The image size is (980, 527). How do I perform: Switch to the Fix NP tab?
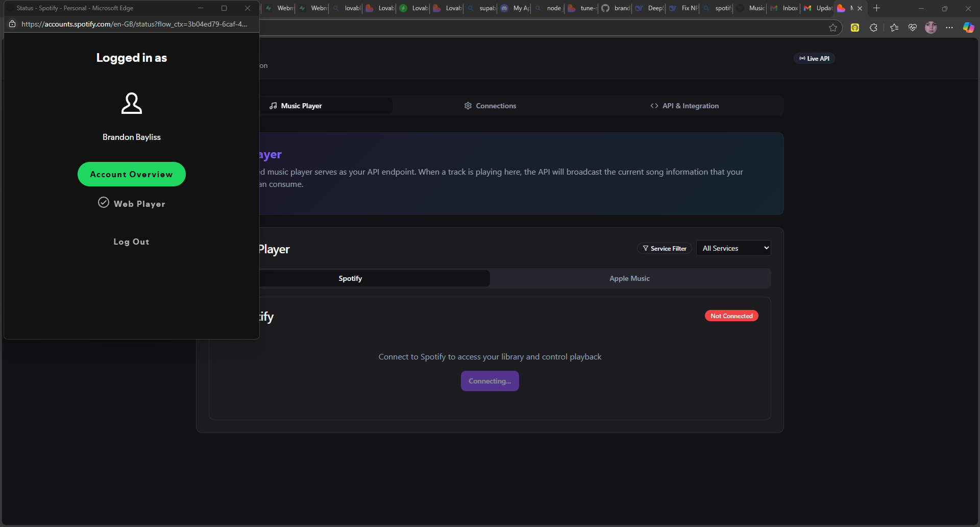(x=683, y=8)
